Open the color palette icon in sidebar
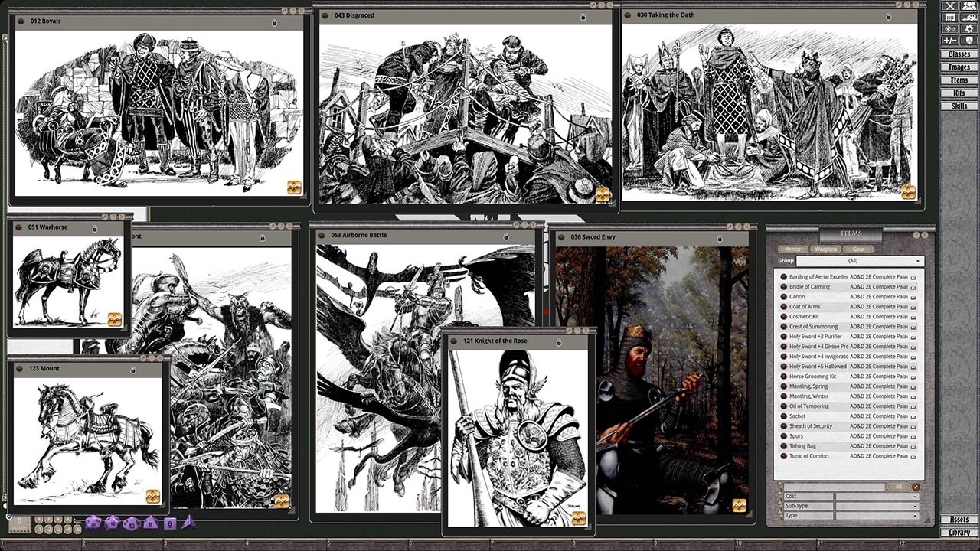The image size is (980, 551). click(969, 18)
